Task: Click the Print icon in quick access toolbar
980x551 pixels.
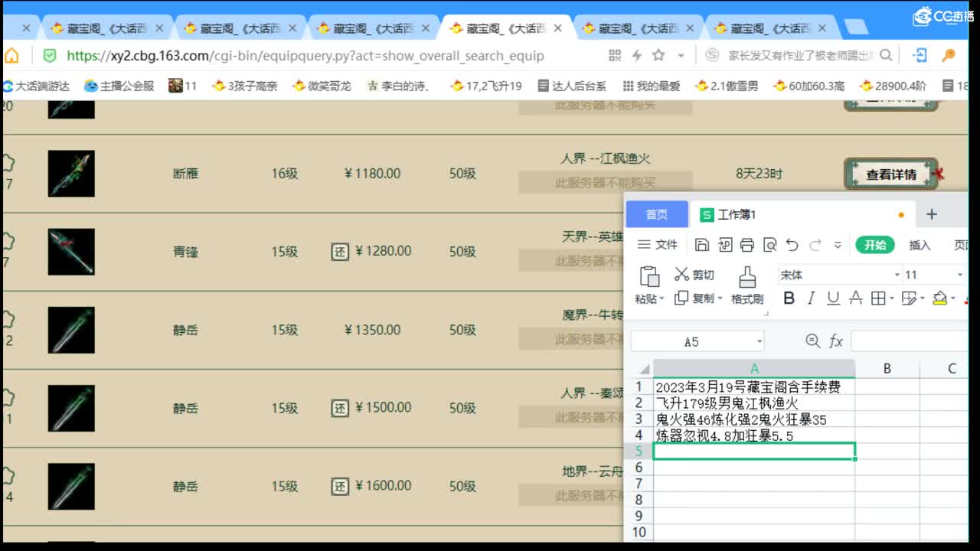Action: [748, 243]
